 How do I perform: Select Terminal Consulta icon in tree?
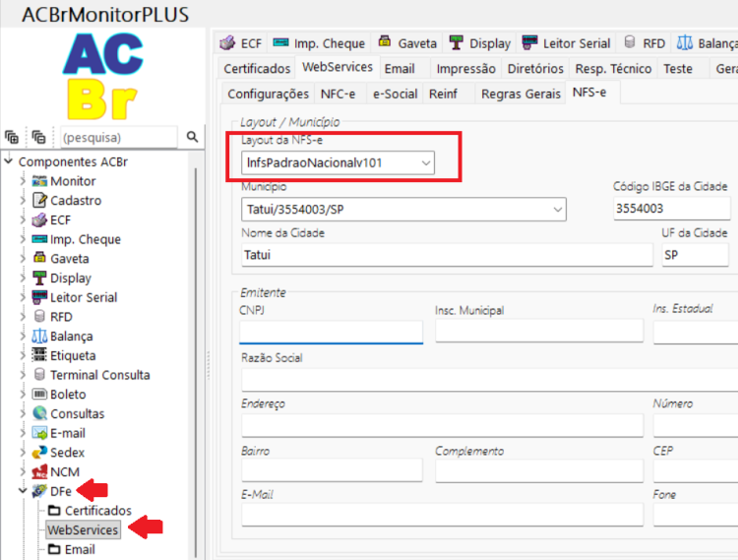40,374
